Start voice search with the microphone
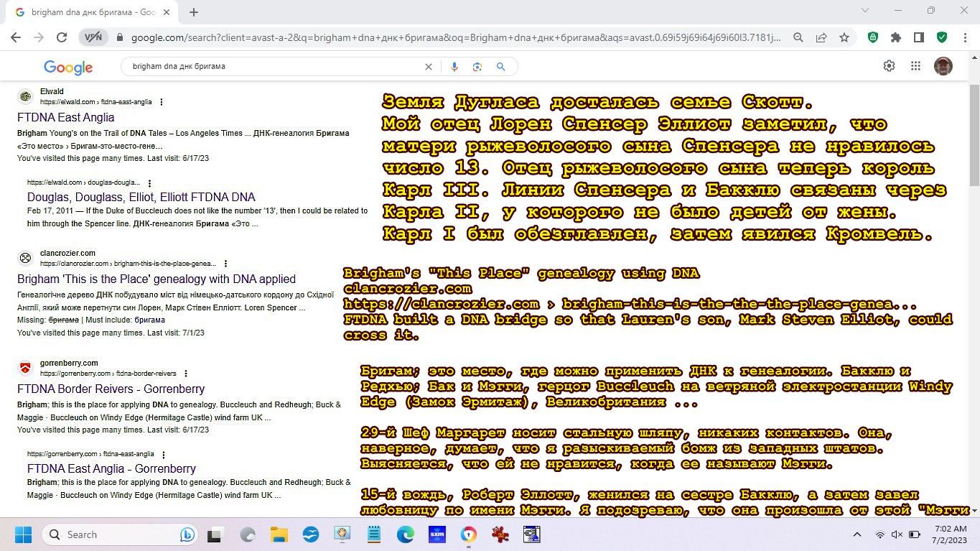This screenshot has height=551, width=980. (x=454, y=66)
